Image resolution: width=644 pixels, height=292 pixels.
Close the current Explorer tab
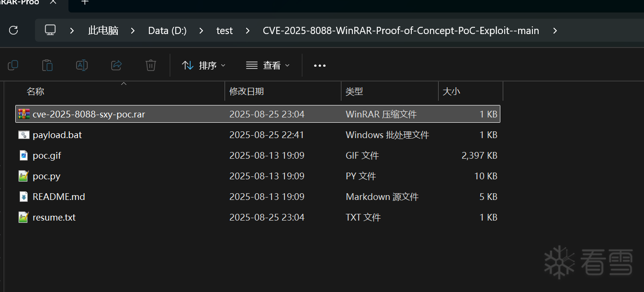point(54,2)
